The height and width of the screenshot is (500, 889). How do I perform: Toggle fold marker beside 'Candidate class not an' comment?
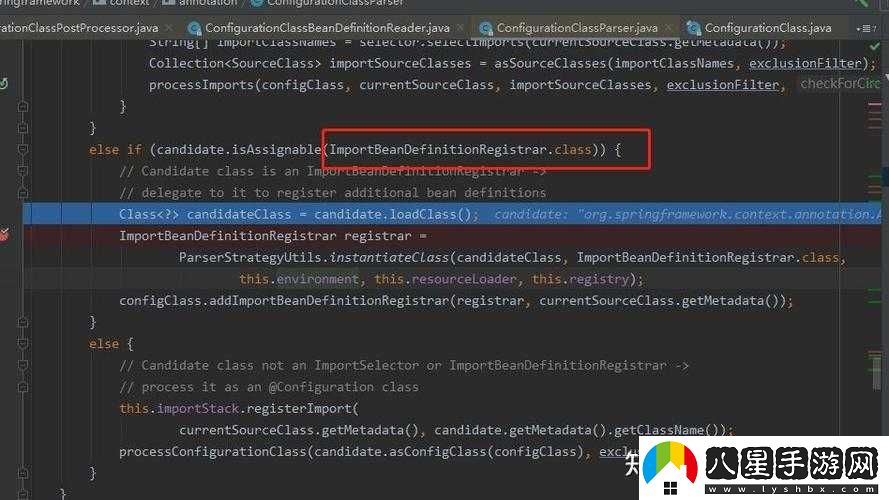[x=23, y=365]
